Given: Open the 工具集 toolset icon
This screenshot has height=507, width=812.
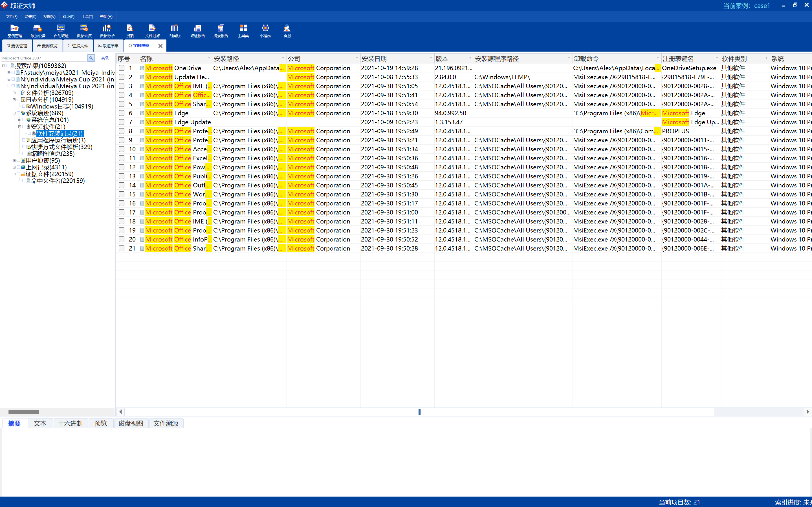Looking at the screenshot, I should point(243,31).
